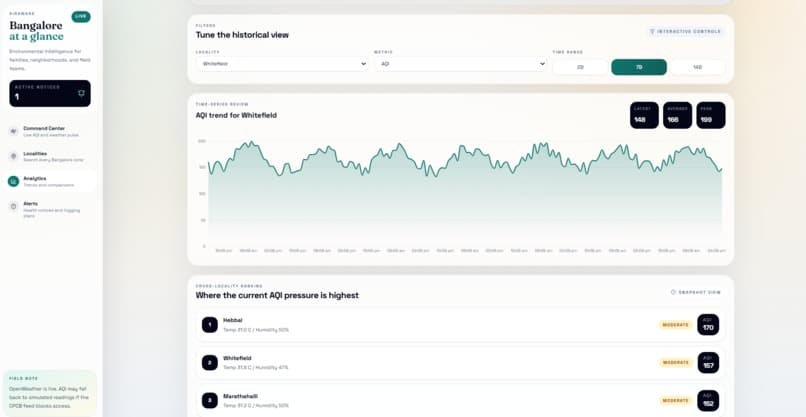This screenshot has height=417, width=806.
Task: Click the Alerts sidebar icon
Action: point(13,206)
